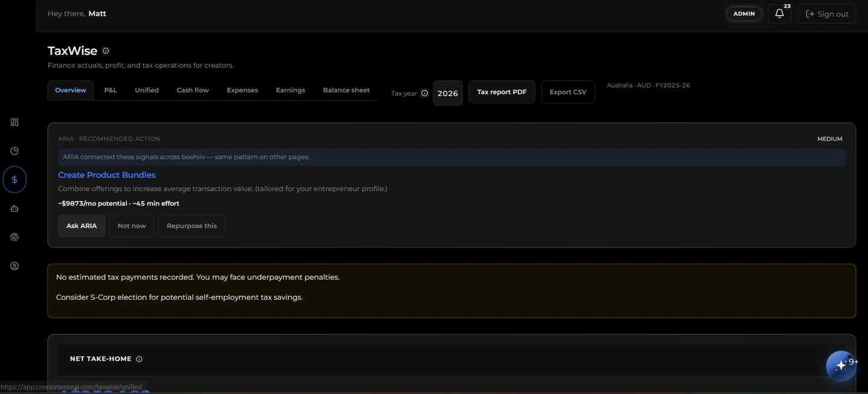Viewport: 868px width, 394px height.
Task: Open the analytics pie chart sidebar icon
Action: tap(14, 151)
